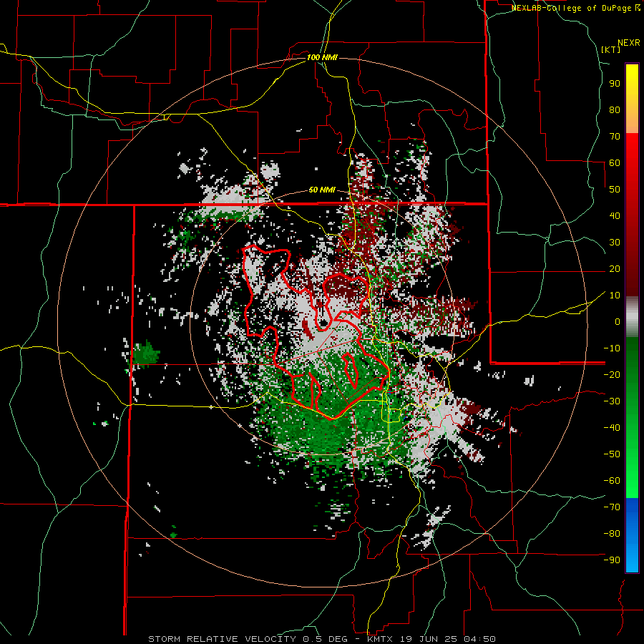
Task: Click the 30 knot value on the legend
Action: point(615,243)
